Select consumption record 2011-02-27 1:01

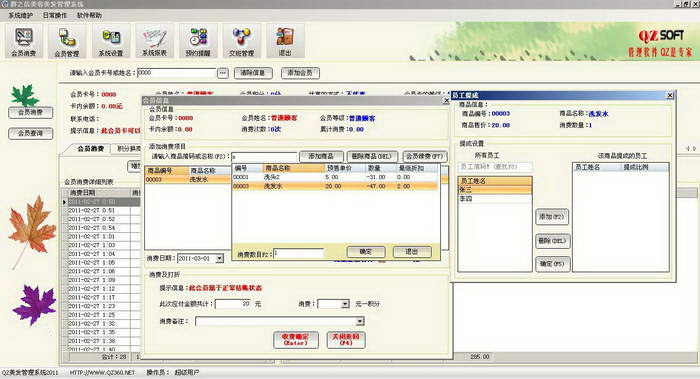(103, 237)
